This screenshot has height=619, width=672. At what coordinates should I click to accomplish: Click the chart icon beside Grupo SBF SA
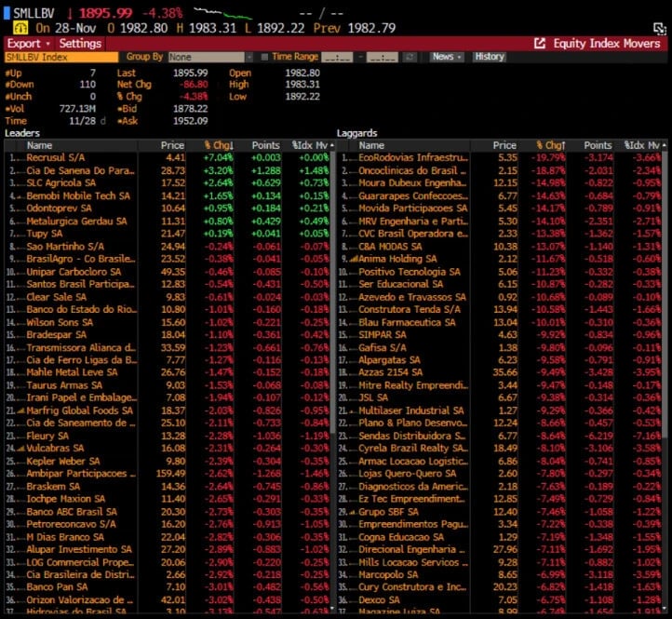(x=353, y=512)
